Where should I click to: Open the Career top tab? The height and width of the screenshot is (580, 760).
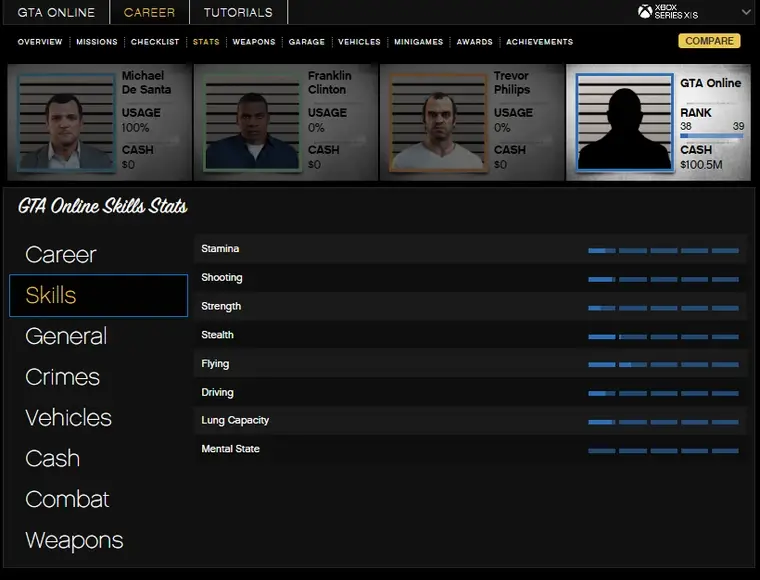coord(149,13)
